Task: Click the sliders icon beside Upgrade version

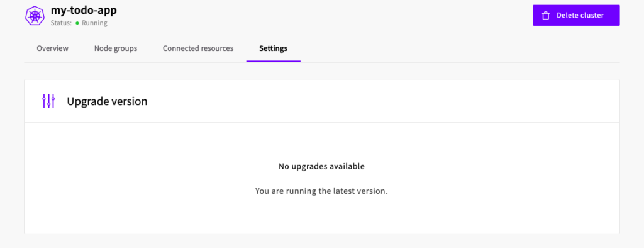Action: (x=48, y=101)
